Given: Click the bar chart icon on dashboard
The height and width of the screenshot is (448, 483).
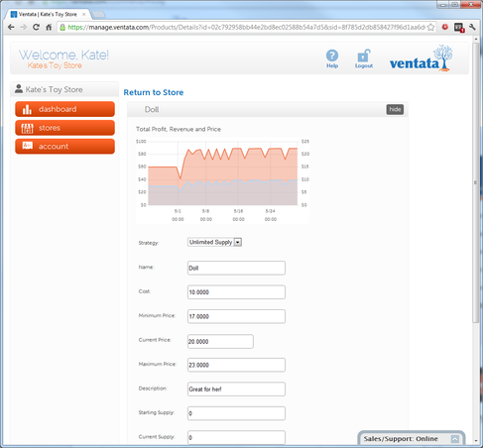Looking at the screenshot, I should [x=27, y=109].
